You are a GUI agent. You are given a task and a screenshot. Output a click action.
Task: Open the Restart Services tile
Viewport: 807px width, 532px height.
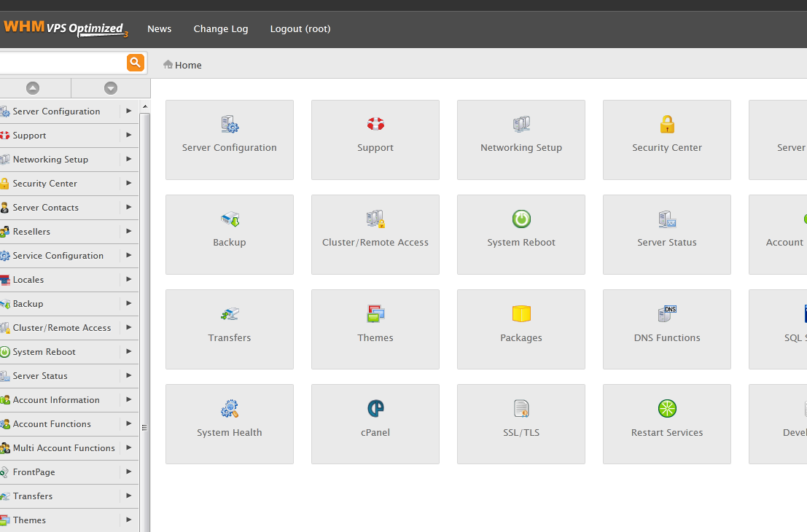[x=666, y=424]
